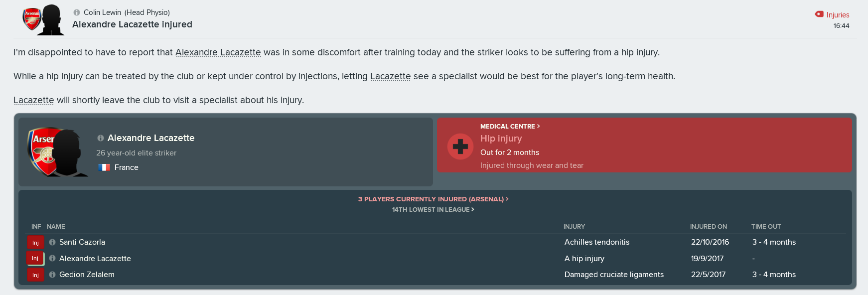Sort by the Time Out column header

tap(766, 227)
